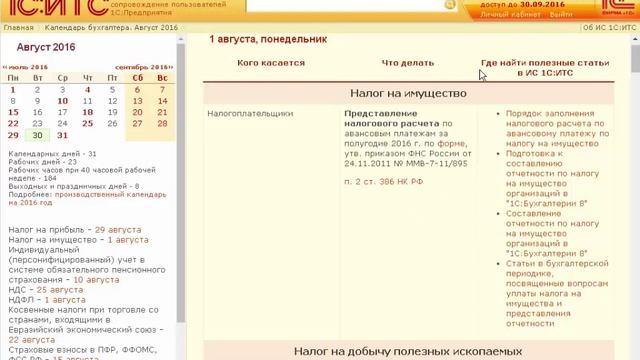Click Налогоплательщики cell
The image size is (640, 360).
[x=250, y=113]
